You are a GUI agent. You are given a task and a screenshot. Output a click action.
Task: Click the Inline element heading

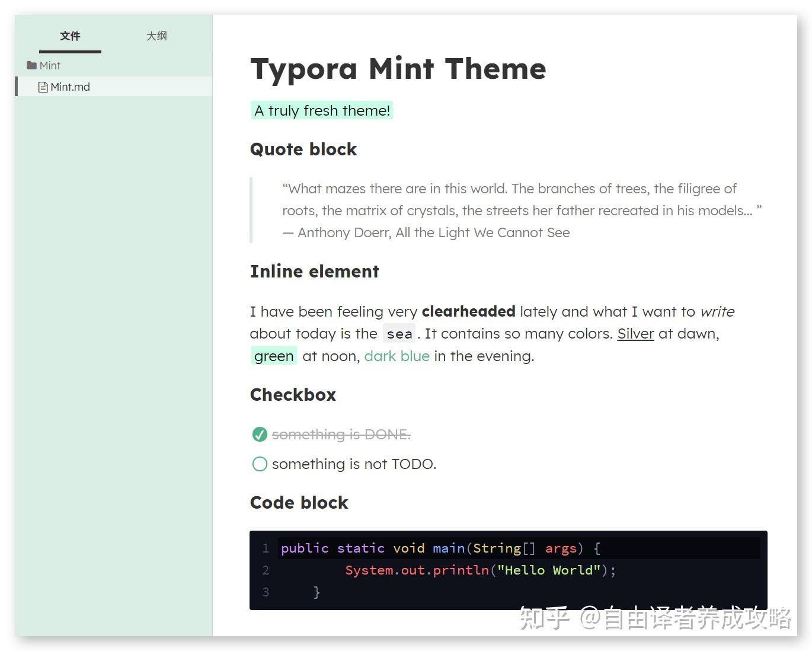click(314, 271)
